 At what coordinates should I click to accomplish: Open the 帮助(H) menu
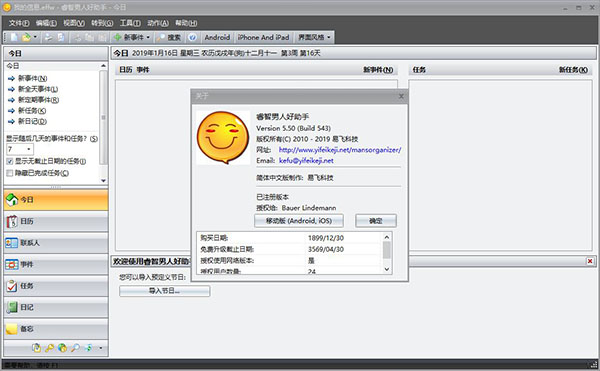186,23
